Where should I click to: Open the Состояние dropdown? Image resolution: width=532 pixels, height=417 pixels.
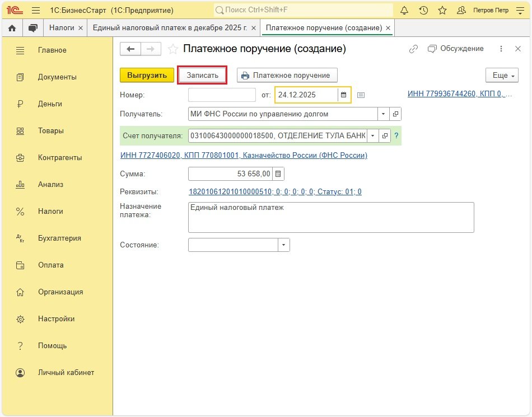283,245
